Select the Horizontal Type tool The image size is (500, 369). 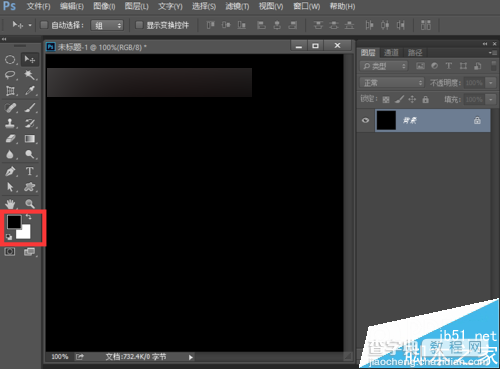pyautogui.click(x=30, y=171)
